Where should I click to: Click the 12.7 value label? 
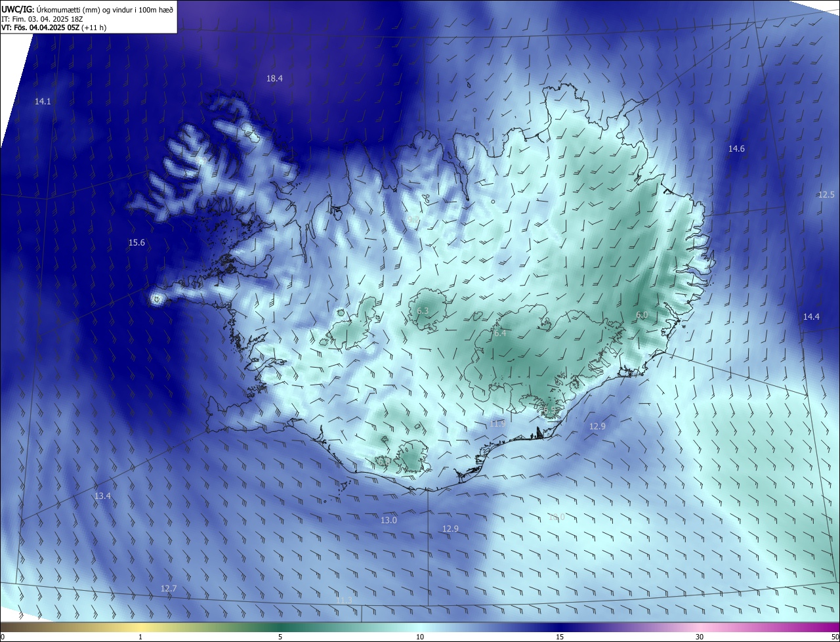coord(169,589)
